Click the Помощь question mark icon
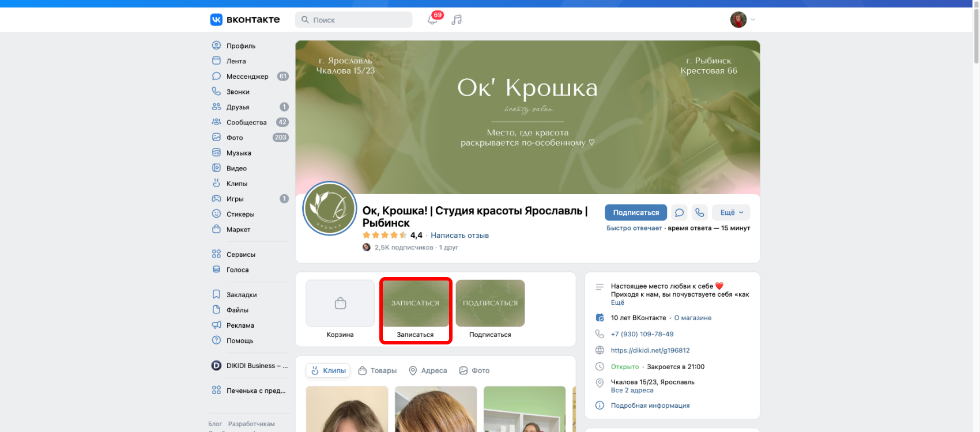 click(x=216, y=340)
